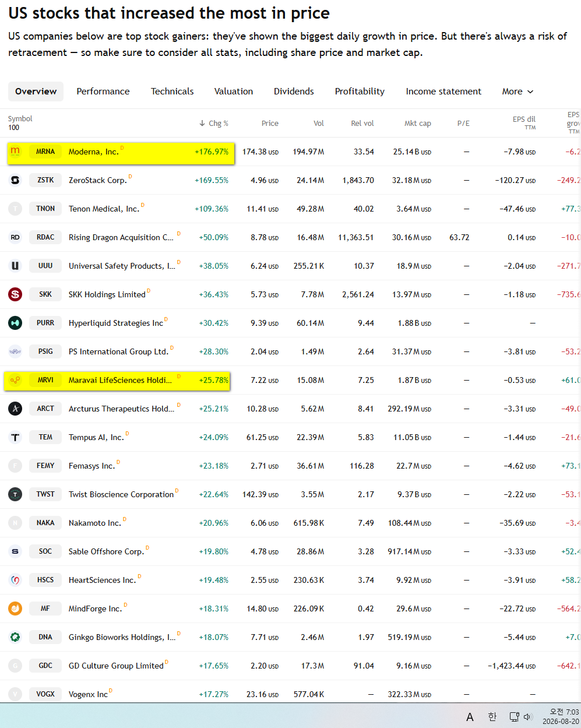
Task: Open the MRNA ticker symbol
Action: [45, 152]
